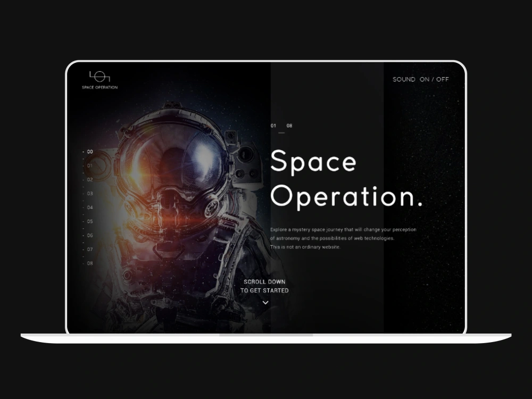
Task: Click the 'Explore a mystery space journey' paragraph
Action: pyautogui.click(x=343, y=238)
